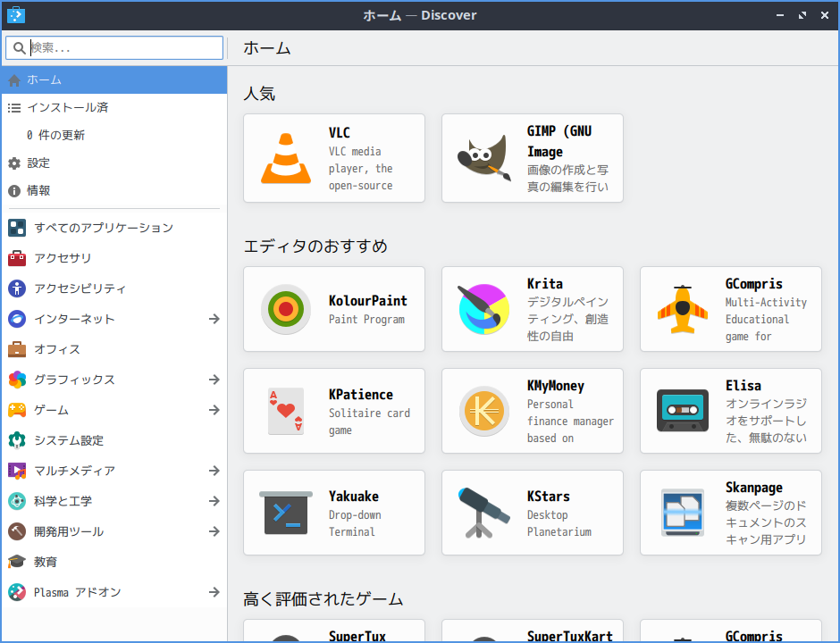The image size is (840, 643).
Task: Click the 検索 search input field
Action: point(114,47)
